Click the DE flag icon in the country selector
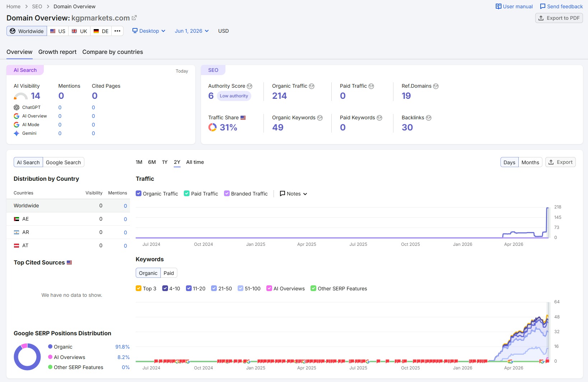 [x=96, y=31]
